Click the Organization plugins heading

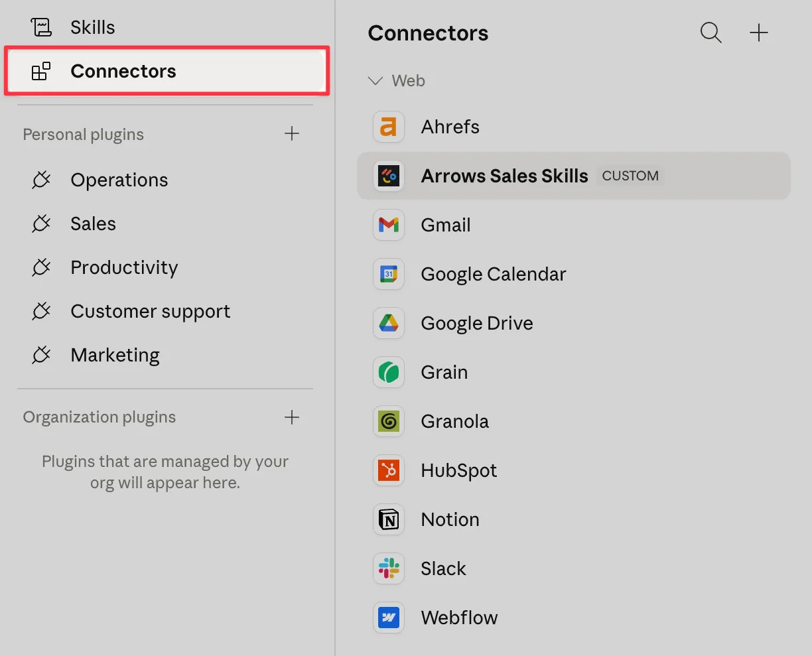(100, 417)
